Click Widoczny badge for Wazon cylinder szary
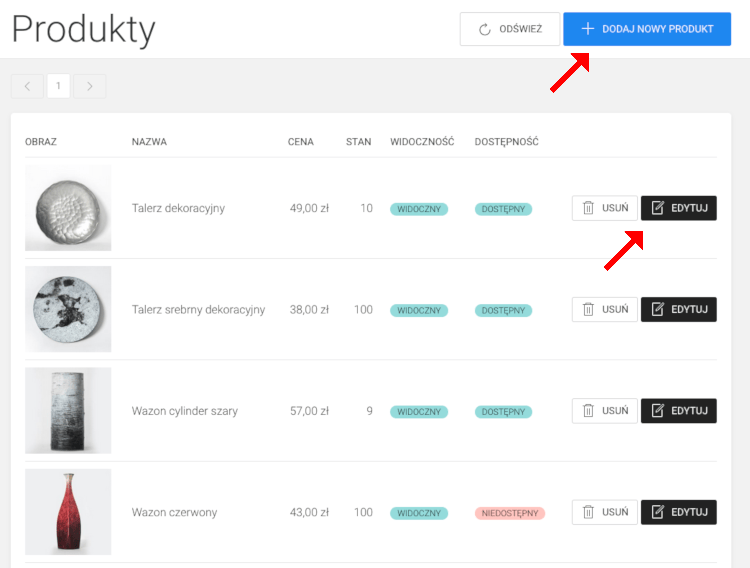This screenshot has width=750, height=568. [419, 412]
